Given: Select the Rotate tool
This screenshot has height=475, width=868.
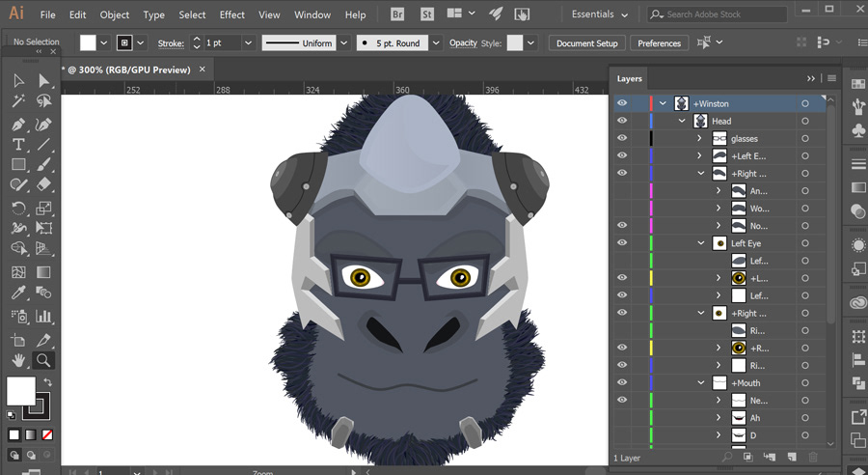Looking at the screenshot, I should tap(18, 208).
